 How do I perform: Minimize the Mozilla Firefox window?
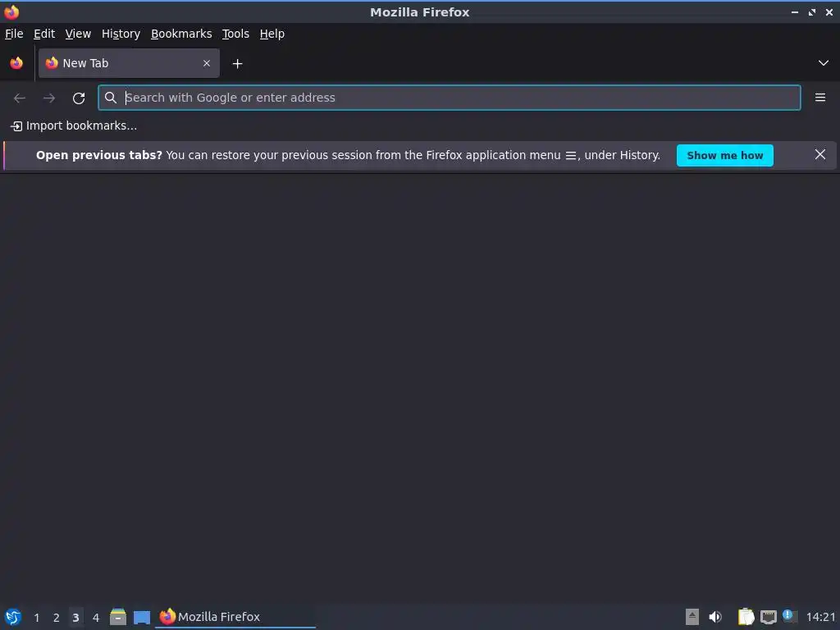click(x=795, y=11)
